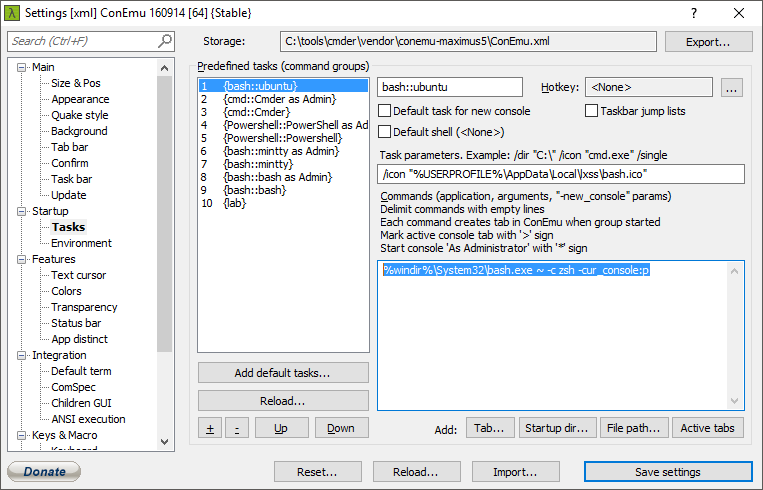Screen dimensions: 763x490
Task: Select task {cmd::Cmder as Admin}
Action: pos(283,99)
